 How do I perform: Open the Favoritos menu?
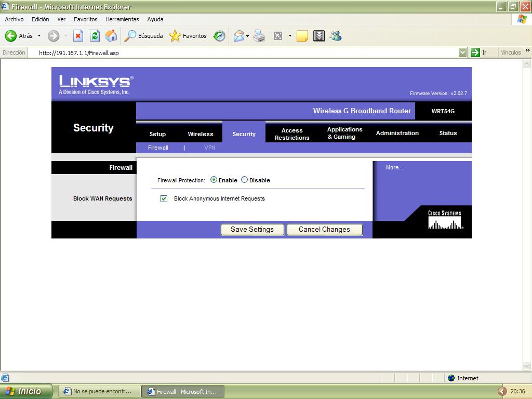pos(86,19)
